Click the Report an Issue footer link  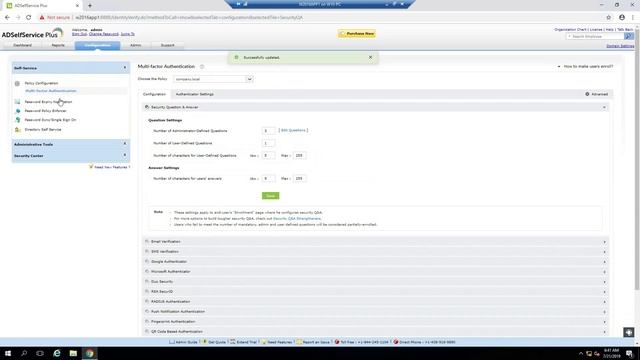pyautogui.click(x=313, y=342)
